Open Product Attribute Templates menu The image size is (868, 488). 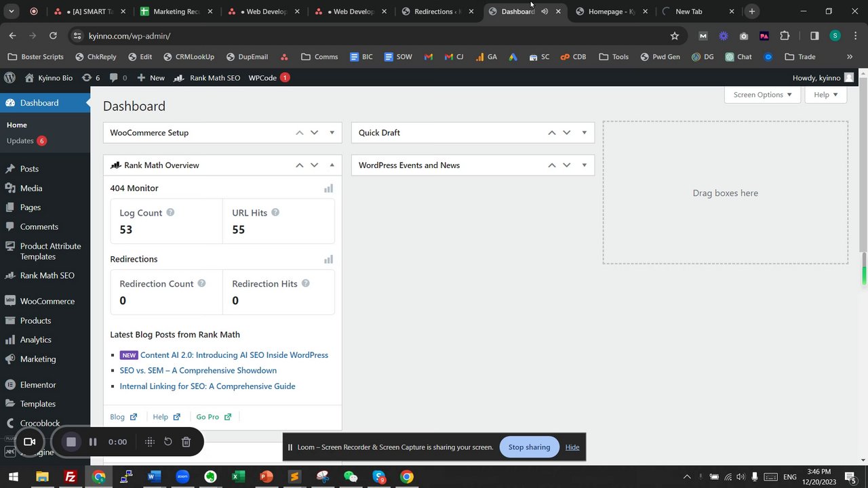[50, 251]
